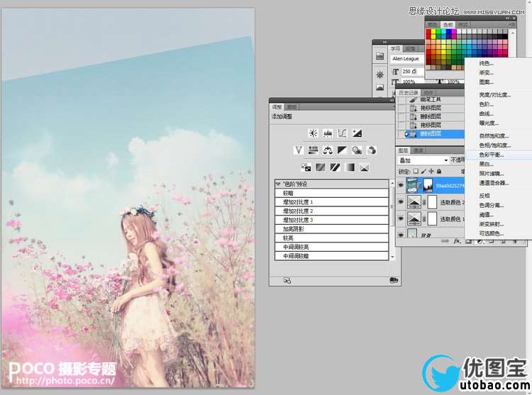
Task: Click the Brightness/Contrast adjustment icon
Action: click(313, 133)
